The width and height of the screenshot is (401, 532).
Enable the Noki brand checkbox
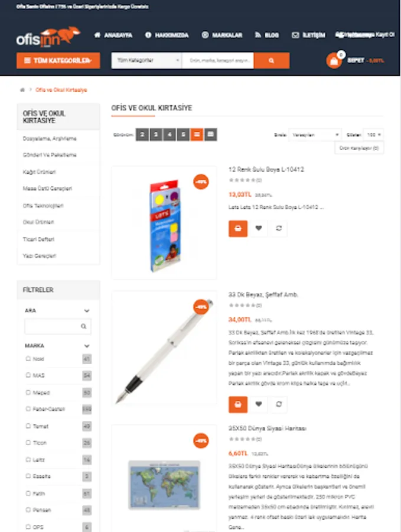pos(28,358)
